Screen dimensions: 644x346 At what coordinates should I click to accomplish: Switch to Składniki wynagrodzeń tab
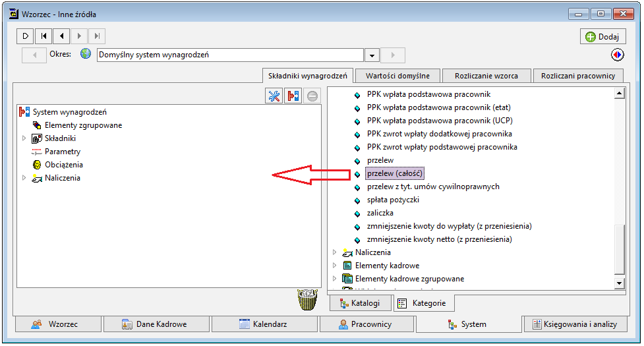point(308,76)
